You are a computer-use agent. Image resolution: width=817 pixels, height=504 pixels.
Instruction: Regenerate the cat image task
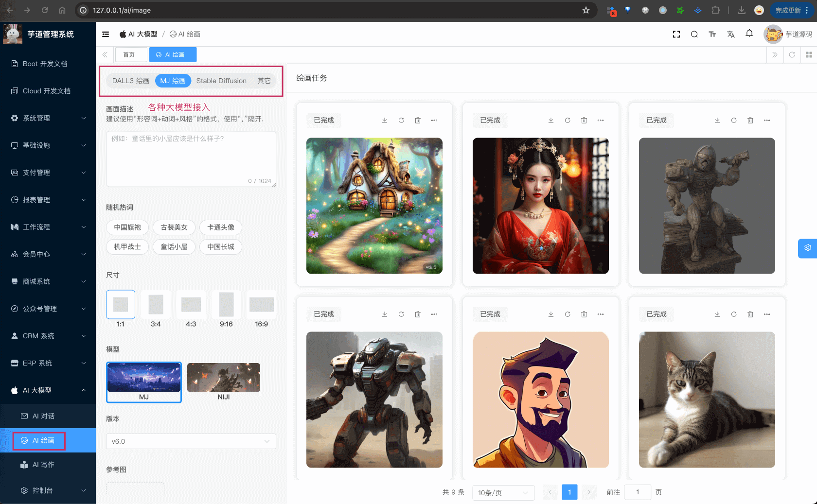pos(734,314)
